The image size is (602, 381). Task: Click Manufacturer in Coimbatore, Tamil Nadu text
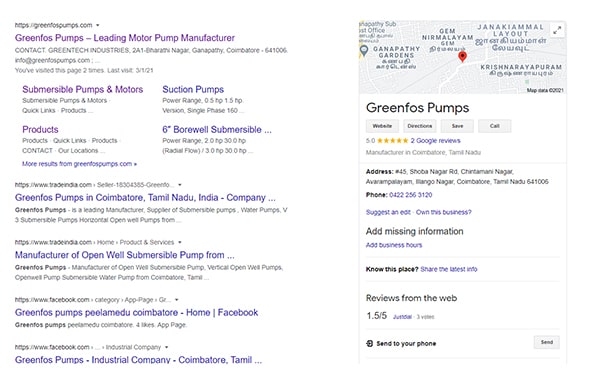(x=423, y=152)
